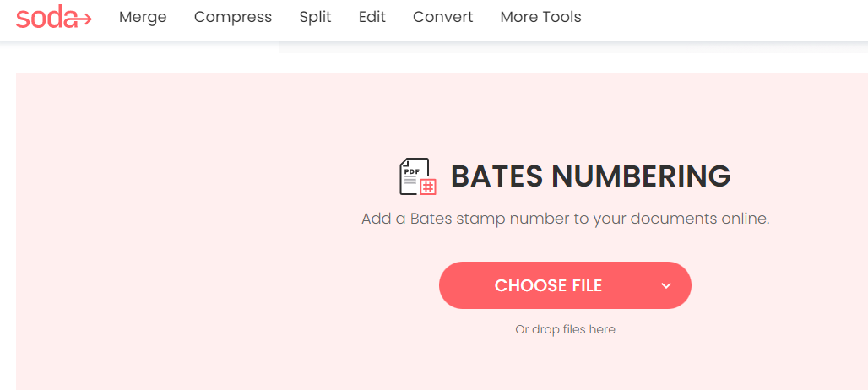Open the Compress menu
Viewport: 868px width, 390px height.
point(233,17)
